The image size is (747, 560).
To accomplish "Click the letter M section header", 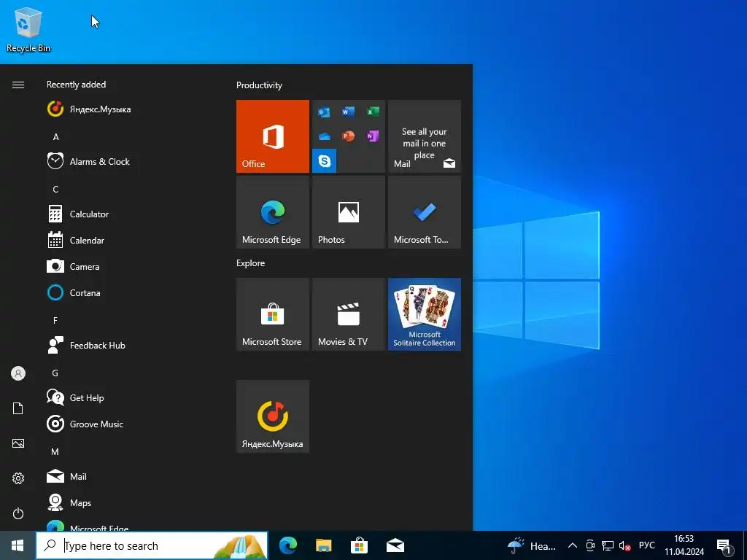I will (55, 452).
